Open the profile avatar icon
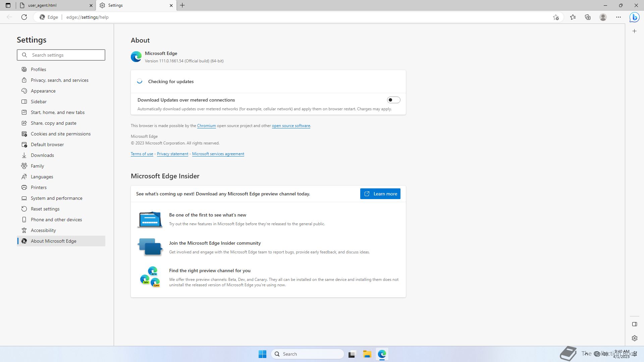The width and height of the screenshot is (644, 362). tap(603, 17)
